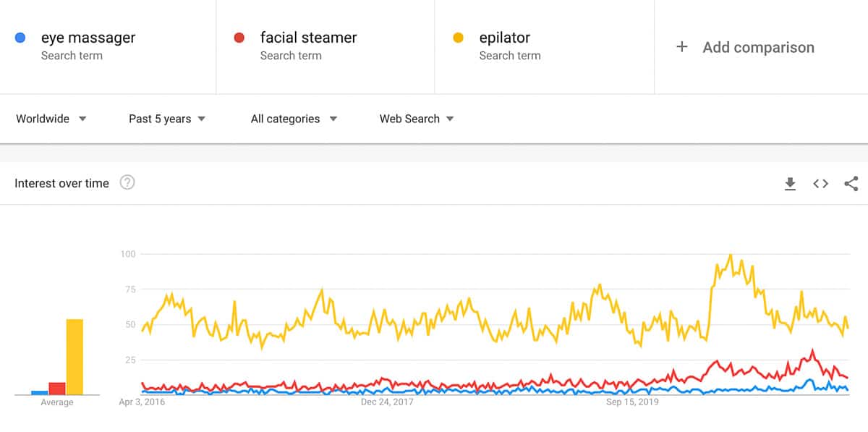Open the Worldwide region dropdown
This screenshot has width=868, height=432.
click(x=51, y=119)
